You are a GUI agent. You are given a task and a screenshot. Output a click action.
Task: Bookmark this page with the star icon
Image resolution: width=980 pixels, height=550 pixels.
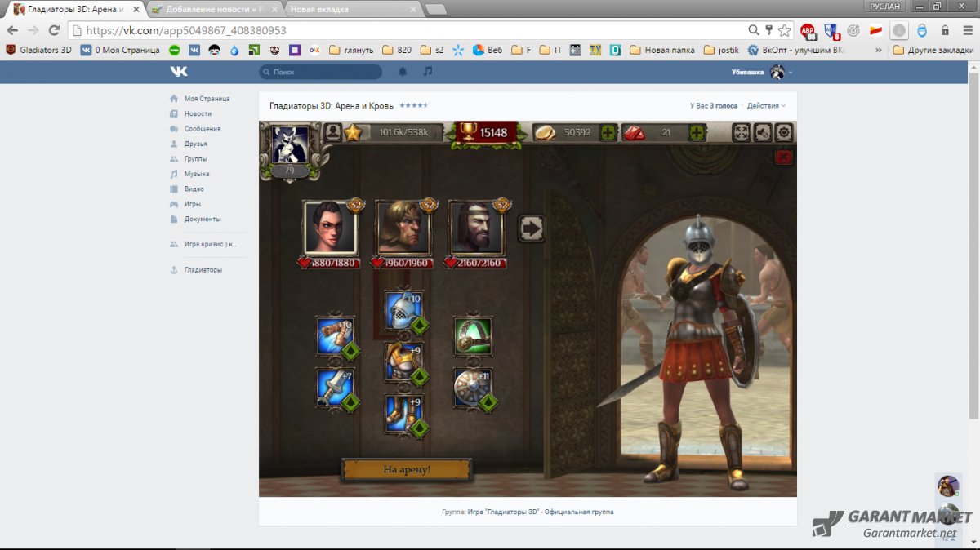(x=784, y=30)
